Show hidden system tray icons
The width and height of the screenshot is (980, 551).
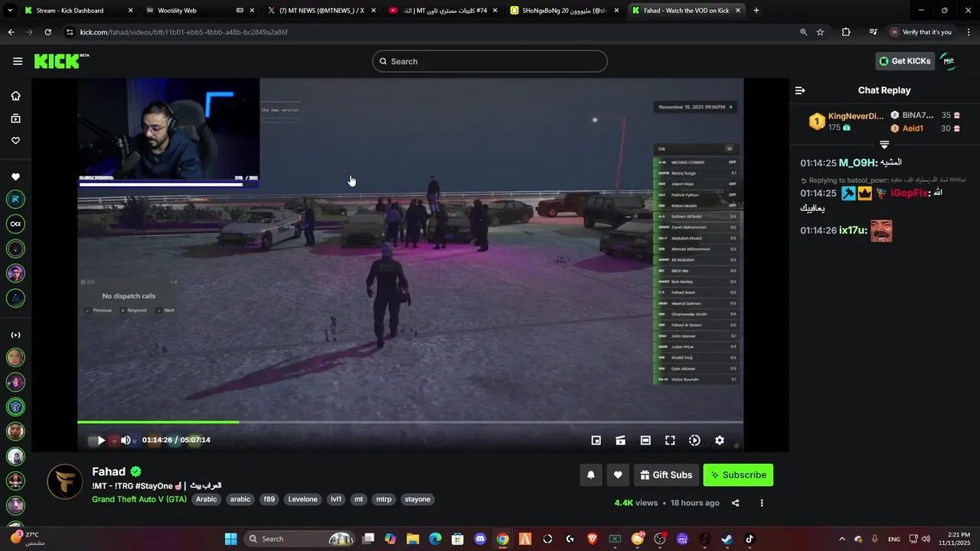tap(842, 539)
